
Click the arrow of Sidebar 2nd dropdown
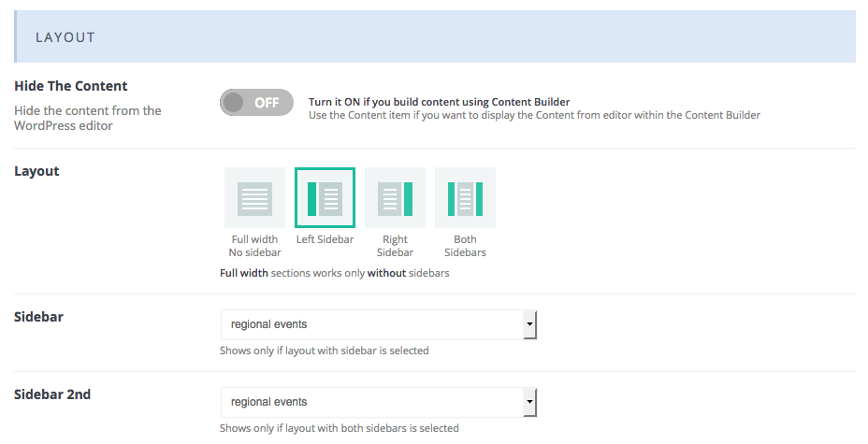point(529,402)
